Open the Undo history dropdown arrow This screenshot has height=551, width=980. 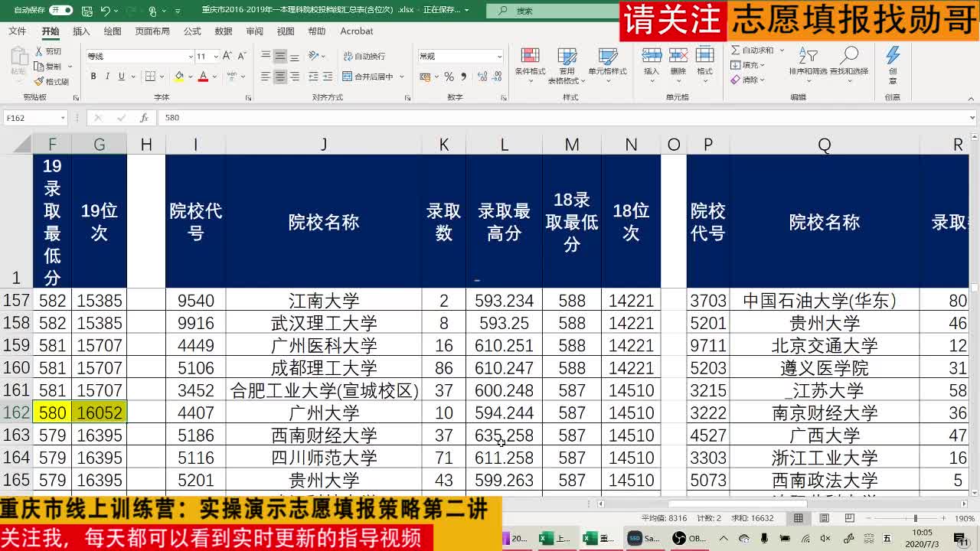coord(115,11)
